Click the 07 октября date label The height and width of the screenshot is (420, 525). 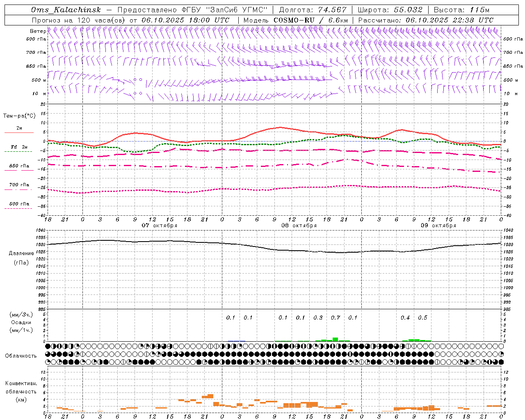tap(160, 226)
